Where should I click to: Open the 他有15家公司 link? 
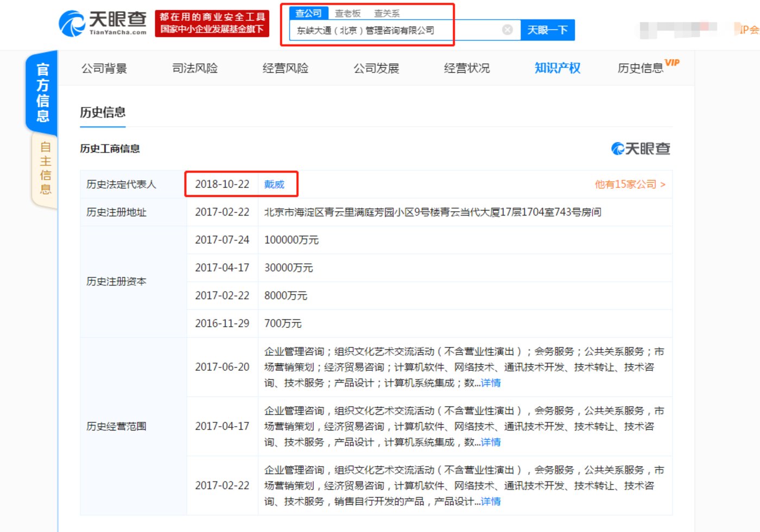tap(630, 185)
